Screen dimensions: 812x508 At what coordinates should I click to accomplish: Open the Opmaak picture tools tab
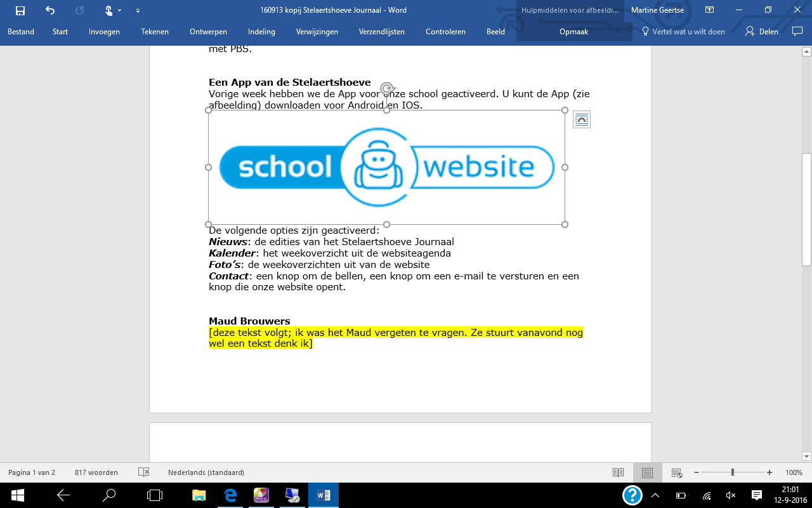pos(574,32)
